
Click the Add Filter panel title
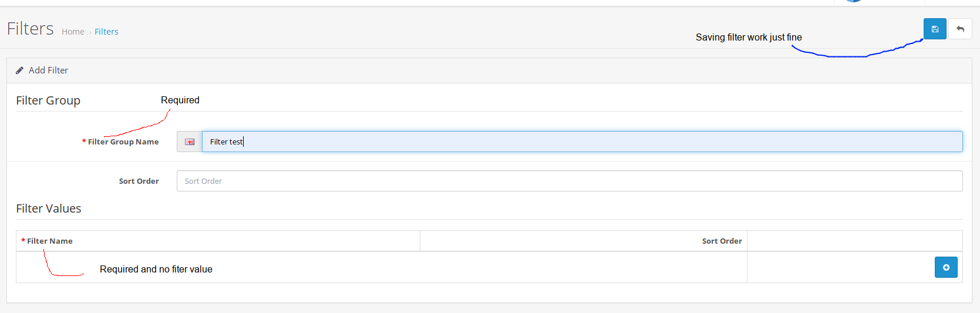click(x=48, y=70)
